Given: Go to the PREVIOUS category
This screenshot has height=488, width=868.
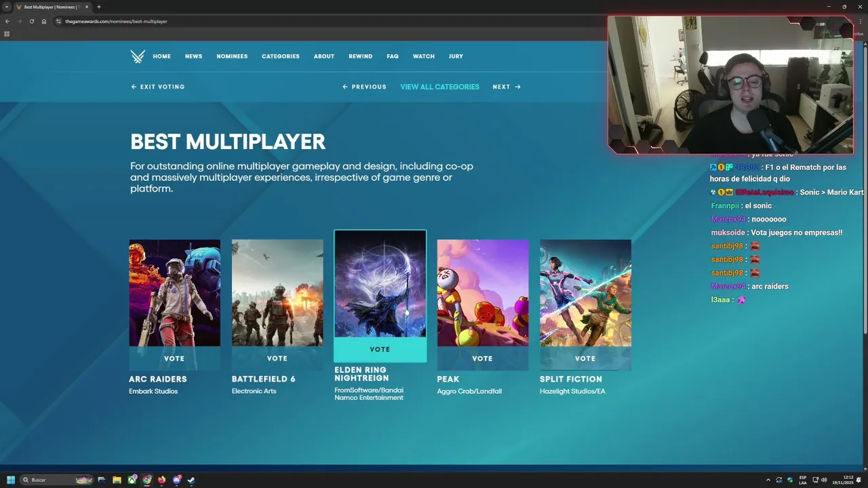Looking at the screenshot, I should pyautogui.click(x=365, y=87).
